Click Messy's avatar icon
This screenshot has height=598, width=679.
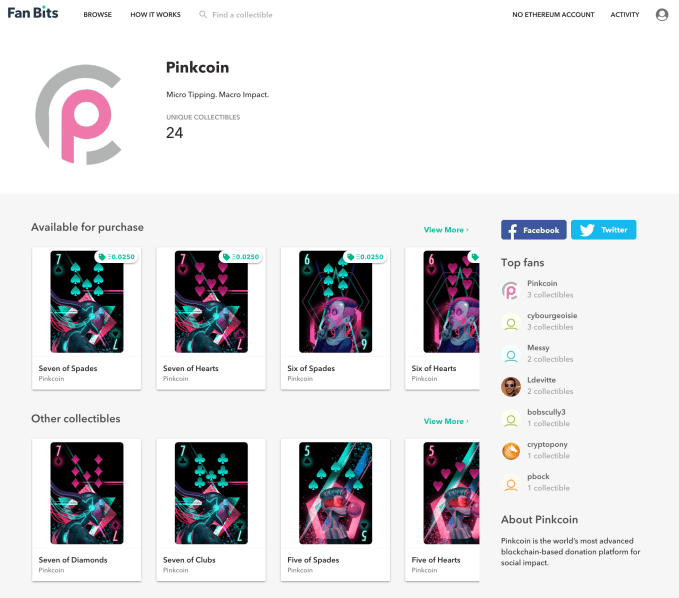511,354
